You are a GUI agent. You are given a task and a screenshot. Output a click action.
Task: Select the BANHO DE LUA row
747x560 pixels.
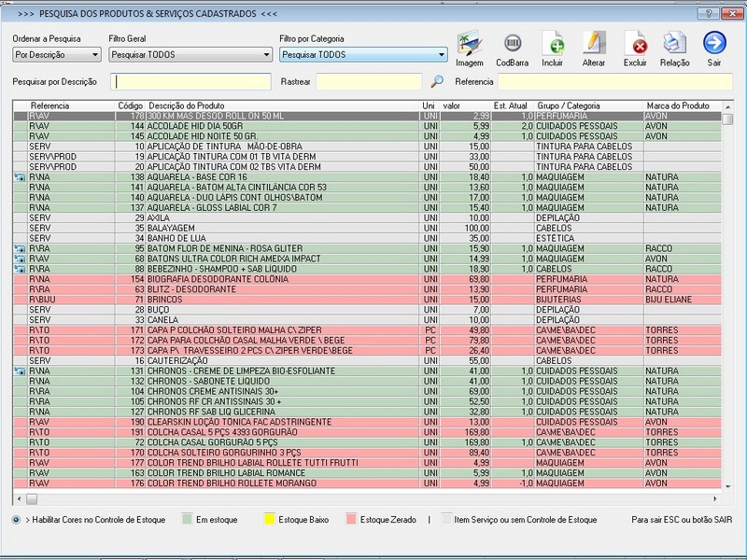tap(367, 238)
